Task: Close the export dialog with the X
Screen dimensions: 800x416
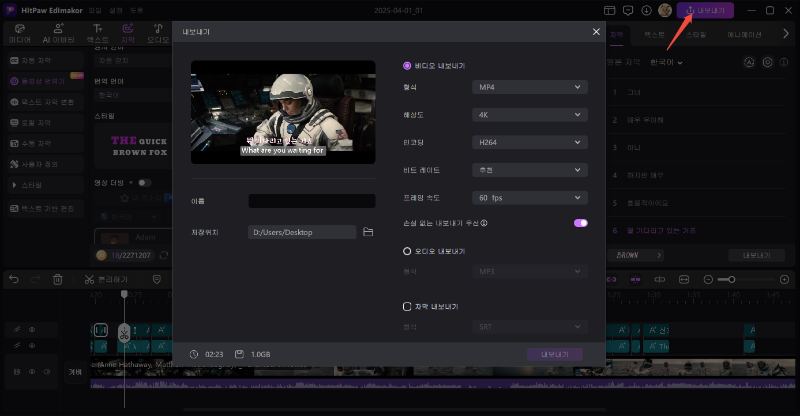Action: coord(596,32)
